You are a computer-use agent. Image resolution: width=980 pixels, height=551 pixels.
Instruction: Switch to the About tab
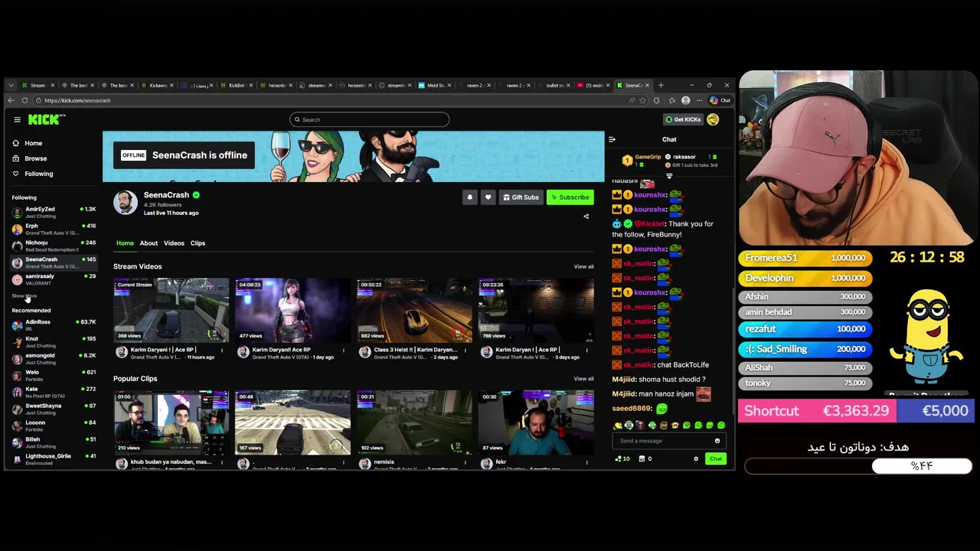pos(149,243)
